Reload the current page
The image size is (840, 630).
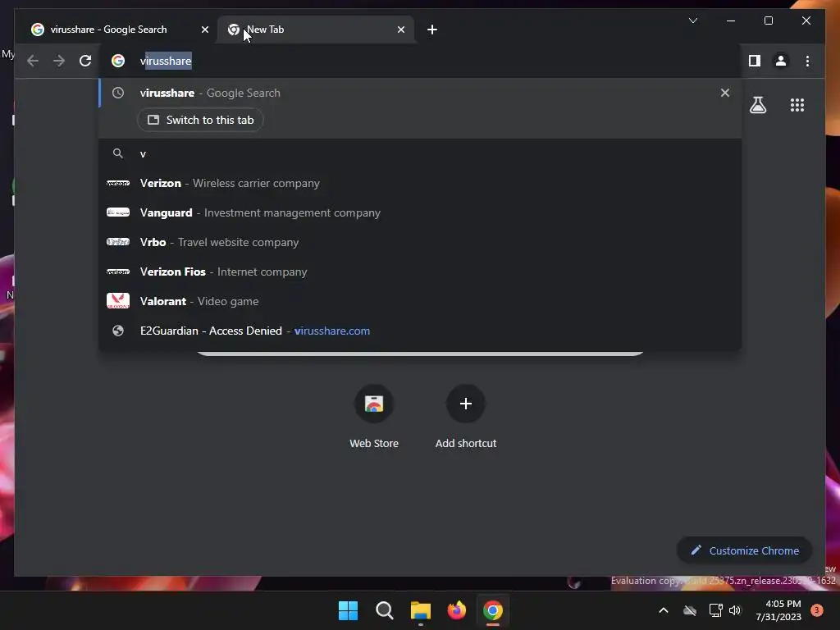coord(85,61)
